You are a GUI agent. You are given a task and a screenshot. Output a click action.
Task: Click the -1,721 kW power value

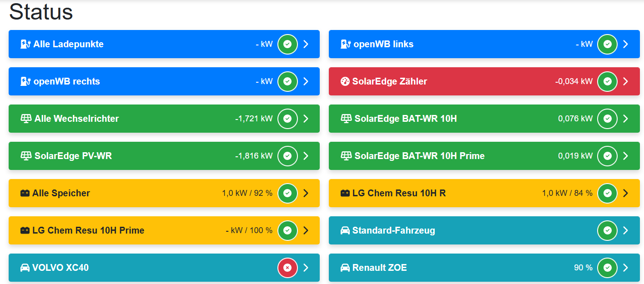[x=254, y=119]
